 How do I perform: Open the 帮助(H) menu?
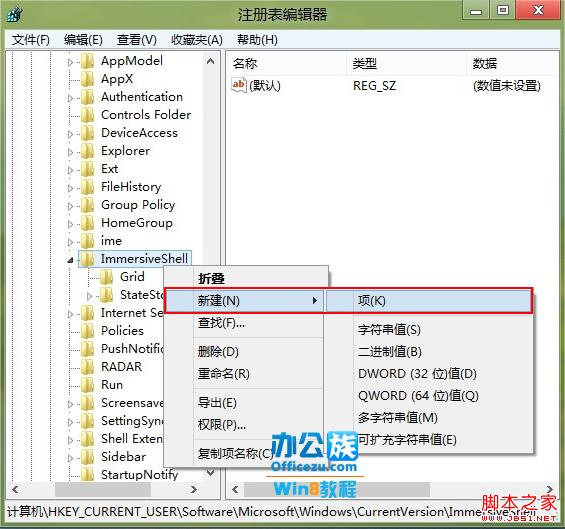point(257,40)
